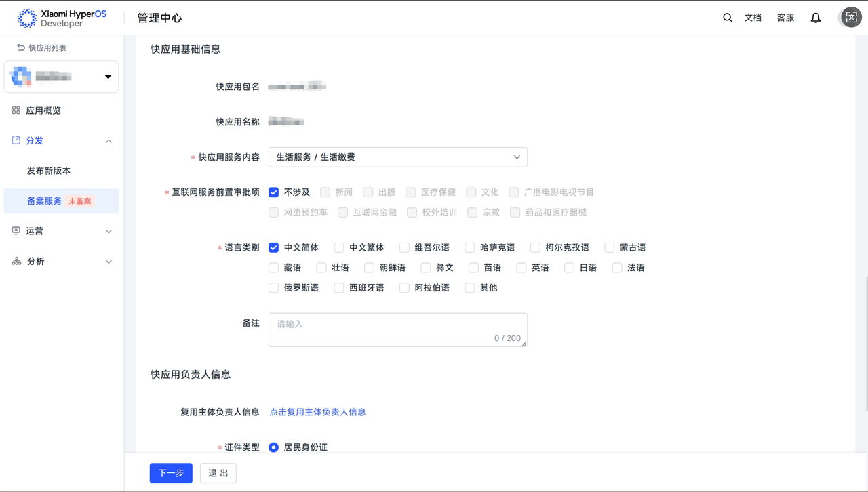Click the distribution icon in sidebar
Viewport: 868px width, 492px height.
pos(16,140)
